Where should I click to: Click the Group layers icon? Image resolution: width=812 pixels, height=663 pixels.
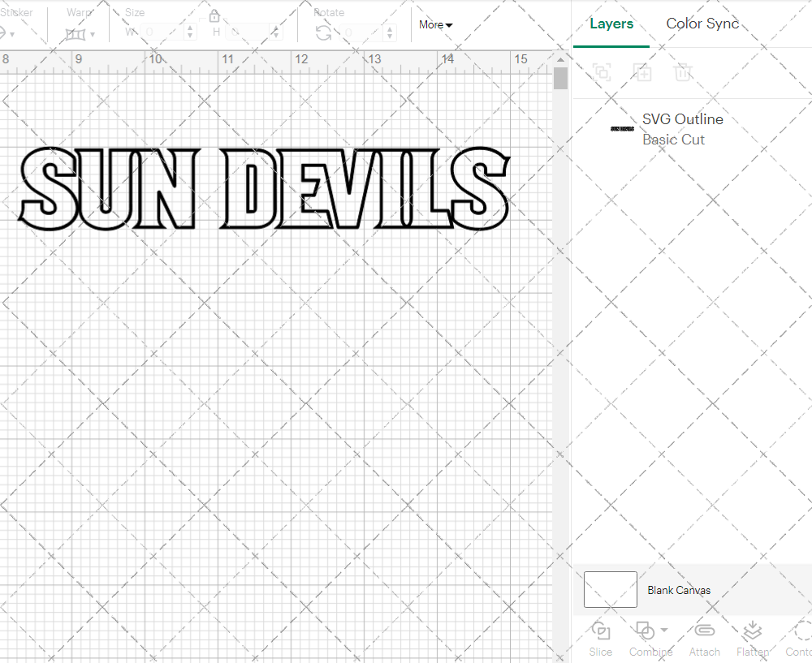point(602,72)
